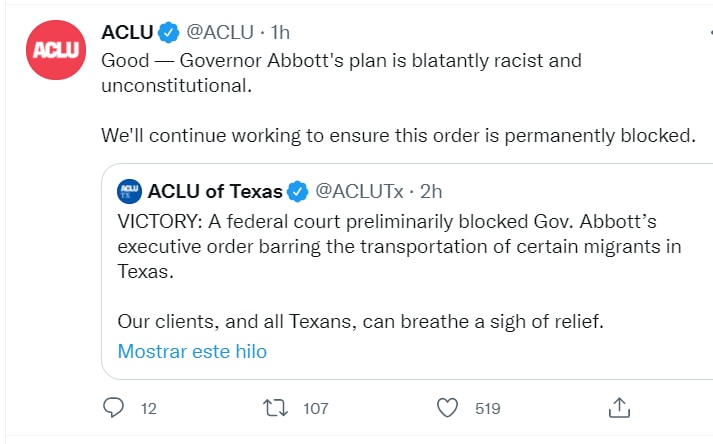The height and width of the screenshot is (444, 713).
Task: Click the reply speech bubble icon
Action: pyautogui.click(x=114, y=407)
